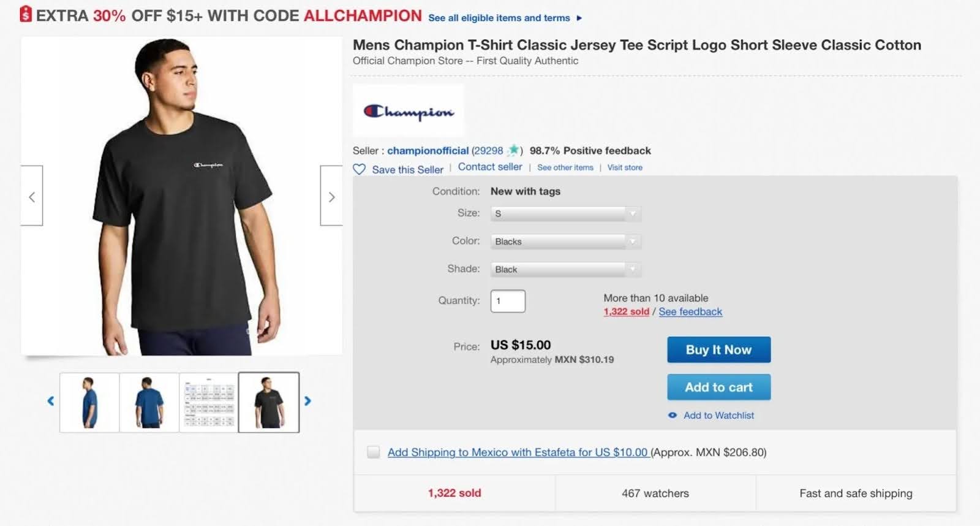Click the eye icon beside Add to Watchlist

[673, 415]
